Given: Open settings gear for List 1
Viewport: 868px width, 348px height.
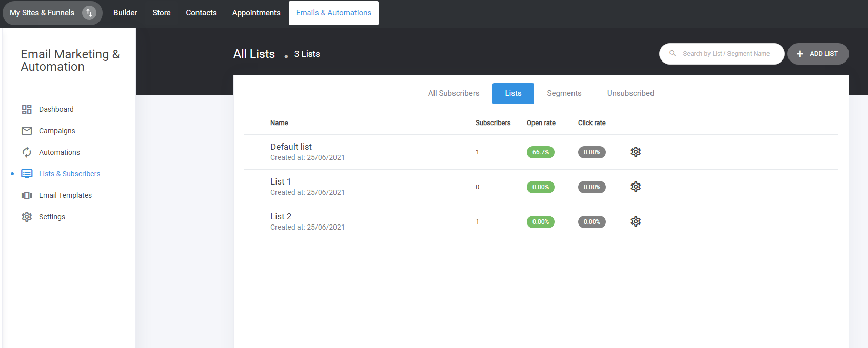Looking at the screenshot, I should pos(636,187).
